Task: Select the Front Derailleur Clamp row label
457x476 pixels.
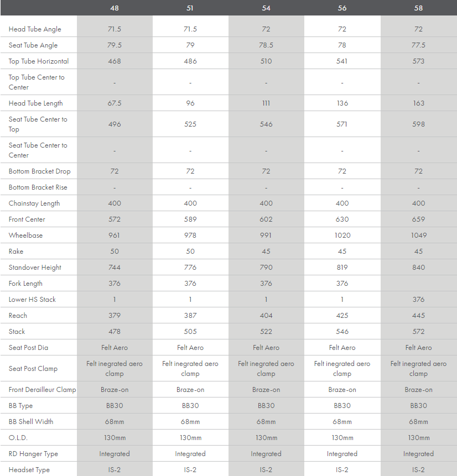Action: click(42, 390)
